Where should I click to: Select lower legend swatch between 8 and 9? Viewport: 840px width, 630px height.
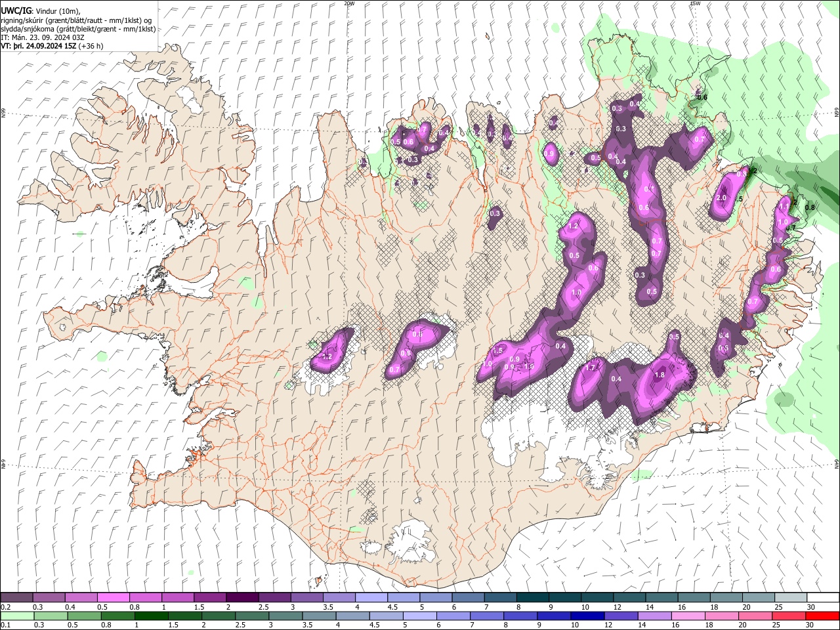point(520,616)
